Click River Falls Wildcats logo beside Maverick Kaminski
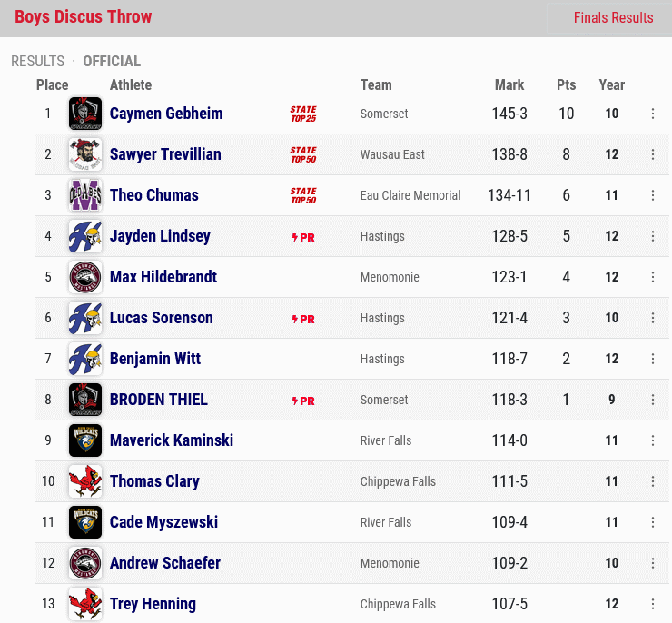Screen dimensions: 672x623 point(85,440)
